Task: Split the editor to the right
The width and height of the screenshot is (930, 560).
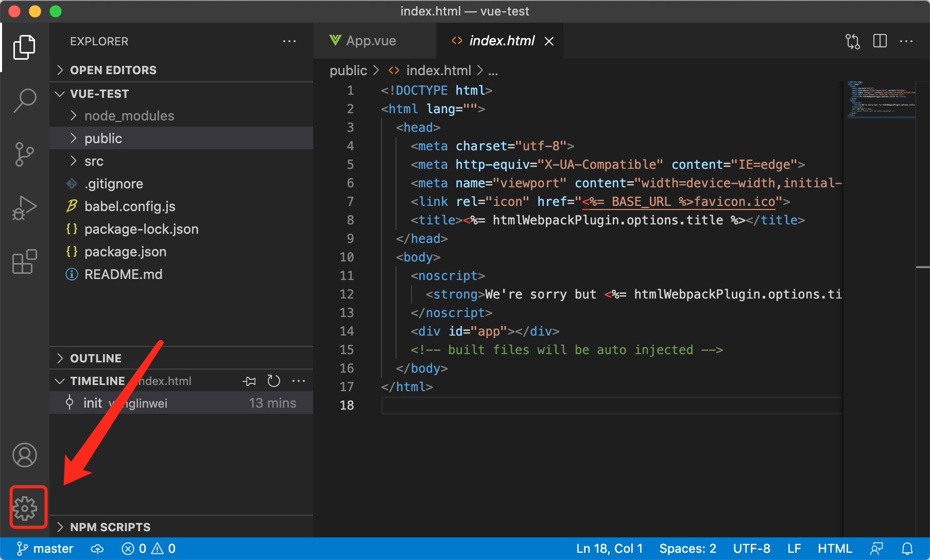Action: (x=880, y=41)
